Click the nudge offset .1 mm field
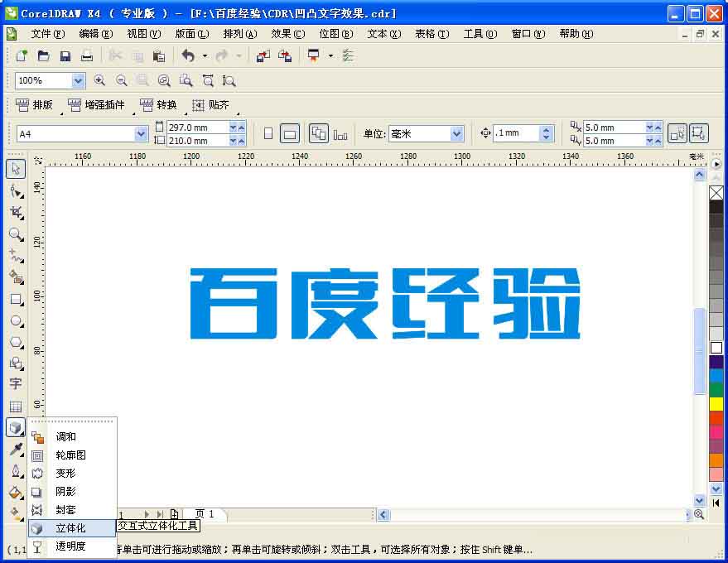 [x=517, y=133]
